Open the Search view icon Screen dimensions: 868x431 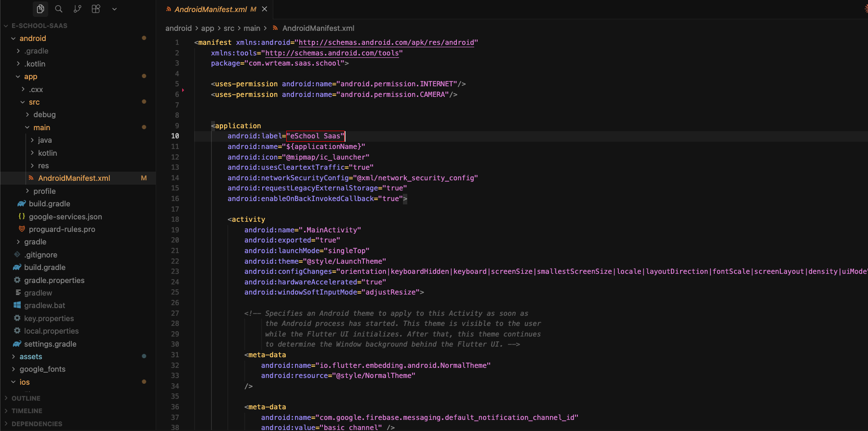click(59, 9)
